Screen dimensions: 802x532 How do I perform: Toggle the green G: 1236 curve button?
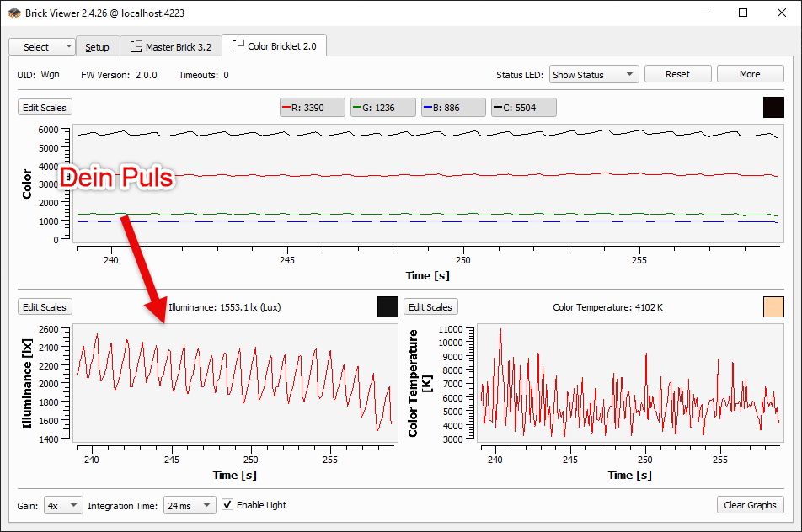pyautogui.click(x=383, y=108)
